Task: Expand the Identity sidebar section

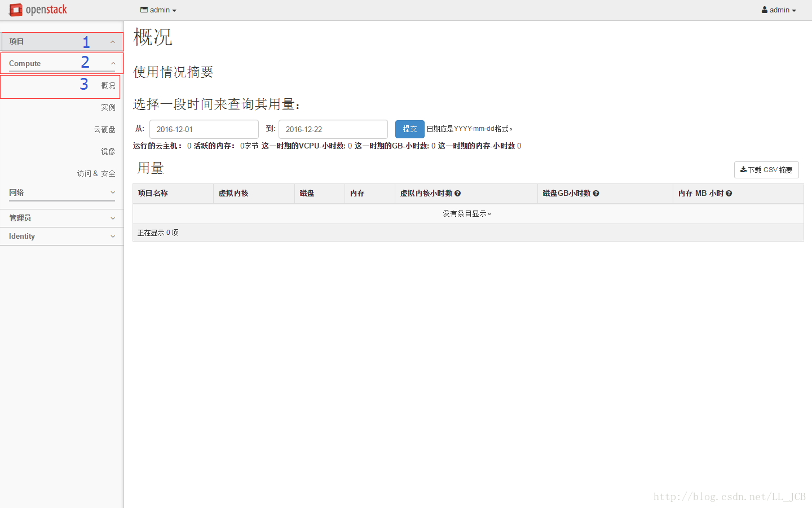Action: [62, 236]
